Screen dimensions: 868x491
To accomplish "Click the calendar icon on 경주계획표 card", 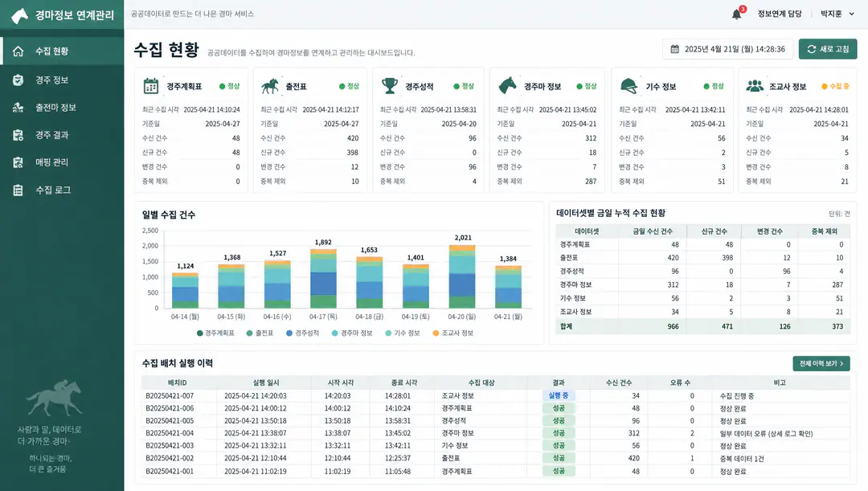I will (151, 86).
